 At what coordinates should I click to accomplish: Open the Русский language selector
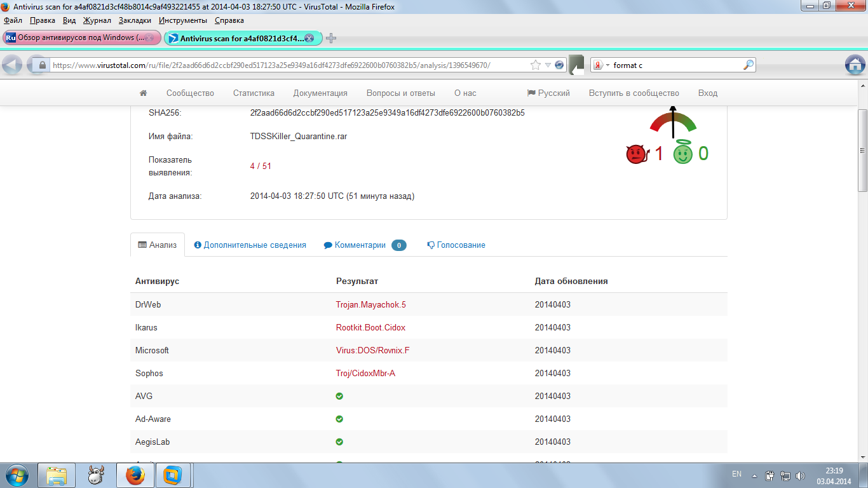[548, 93]
